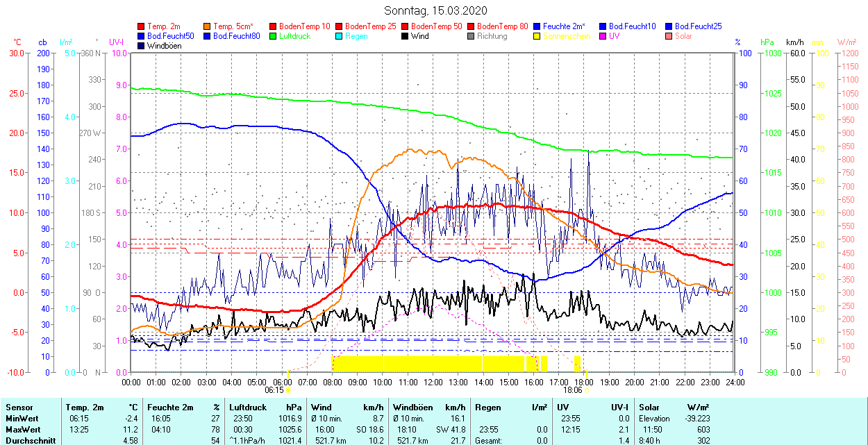Screen dimensions: 868x445
Task: Select the yellow Sonnenschein legend square
Action: pos(537,36)
